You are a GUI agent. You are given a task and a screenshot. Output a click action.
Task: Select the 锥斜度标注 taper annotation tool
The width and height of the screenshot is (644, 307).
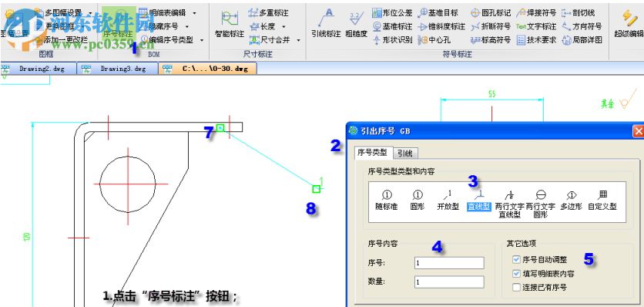coord(441,26)
